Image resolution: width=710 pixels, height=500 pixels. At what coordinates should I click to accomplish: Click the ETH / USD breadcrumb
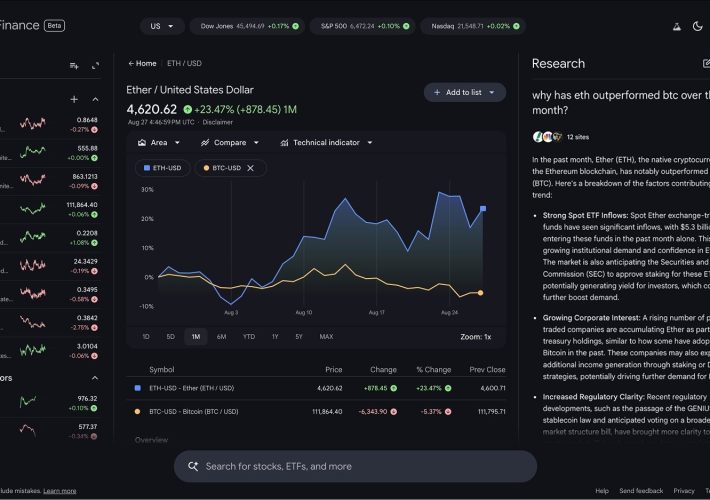pos(184,63)
